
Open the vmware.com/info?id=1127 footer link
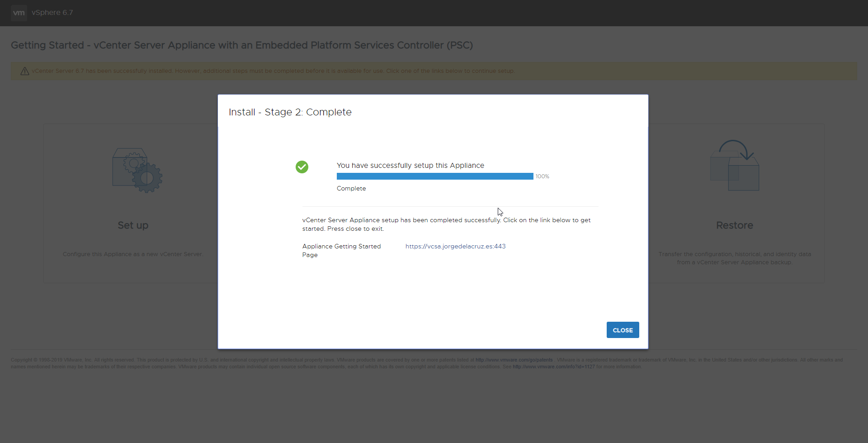click(554, 367)
